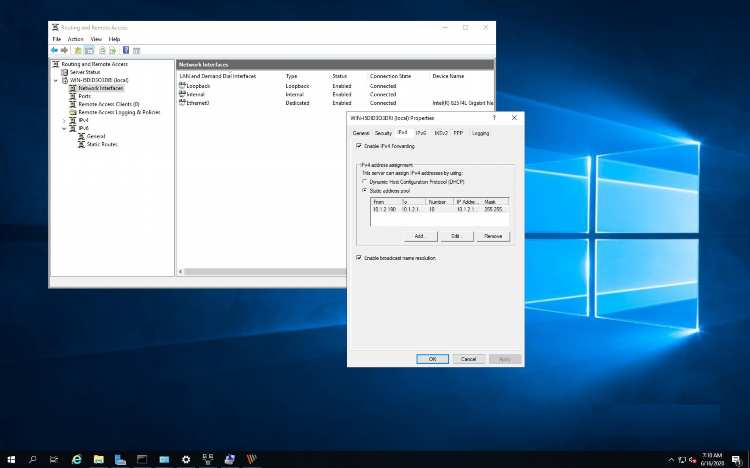Launch Internet Explorer from the taskbar
Viewport: 750px width, 468px height.
click(77, 459)
